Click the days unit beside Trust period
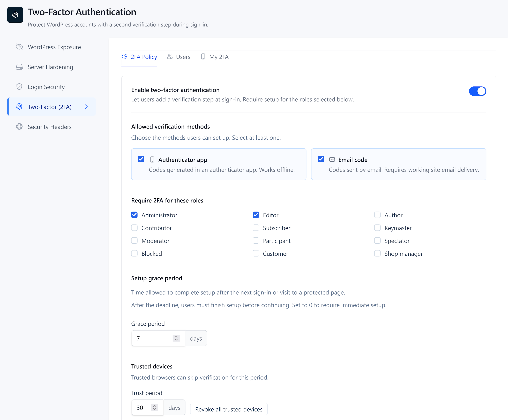Viewport: 508px width, 420px height. coord(174,408)
